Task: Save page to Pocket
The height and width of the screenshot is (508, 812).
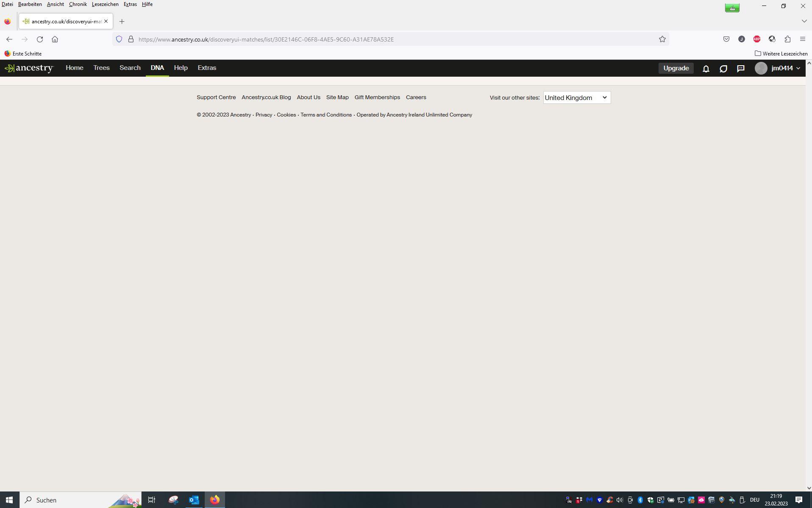Action: click(726, 39)
